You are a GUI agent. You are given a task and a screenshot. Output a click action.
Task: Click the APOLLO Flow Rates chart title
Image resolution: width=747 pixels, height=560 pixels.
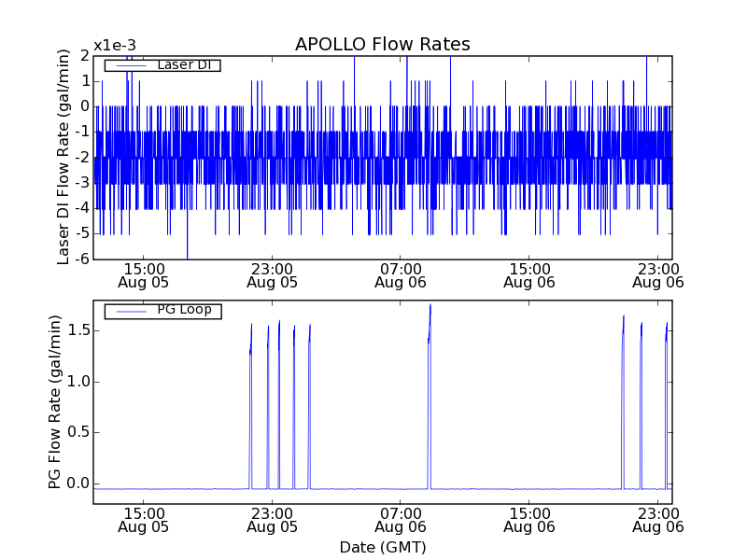[382, 45]
